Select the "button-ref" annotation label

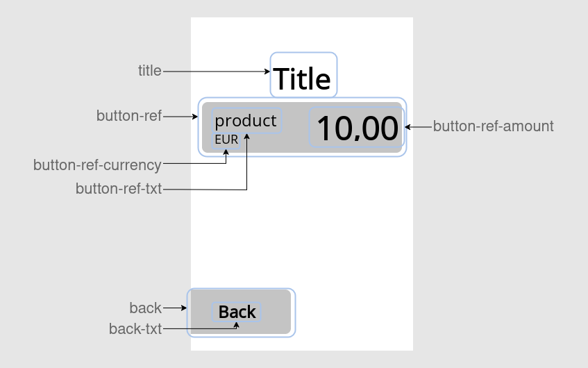tap(128, 116)
